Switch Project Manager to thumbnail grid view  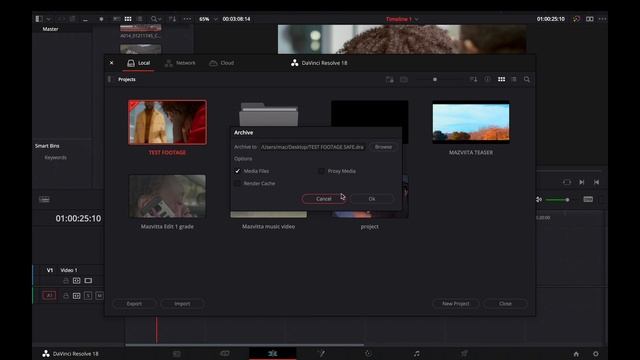501,79
